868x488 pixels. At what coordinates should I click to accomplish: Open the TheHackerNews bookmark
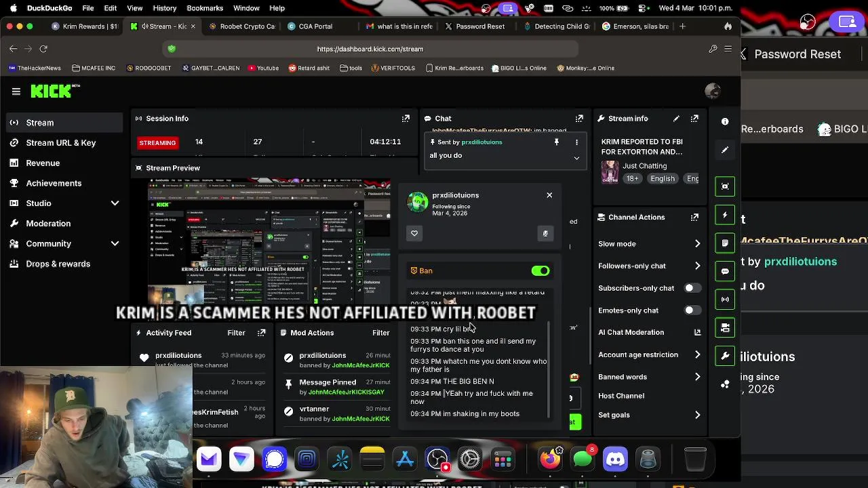35,68
